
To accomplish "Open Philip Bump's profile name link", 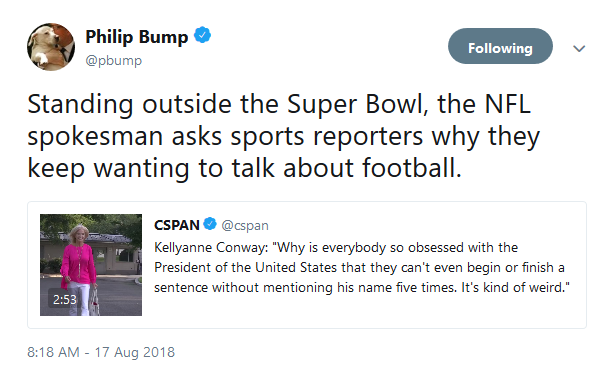I will pos(137,36).
